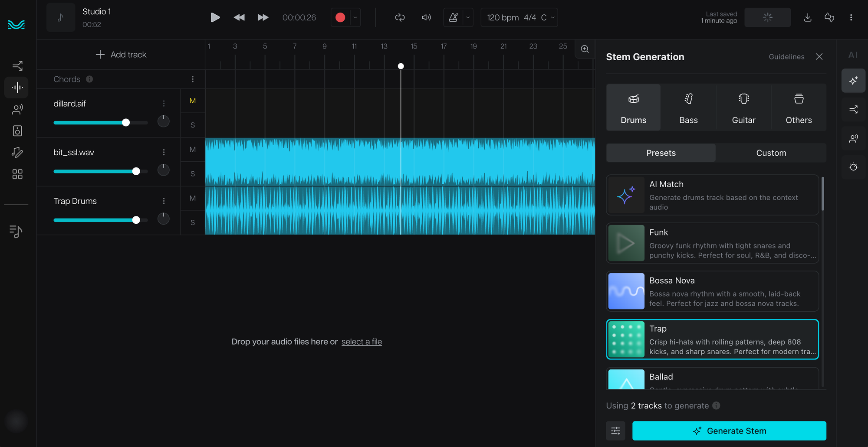The height and width of the screenshot is (447, 868).
Task: Mute the Trap Drums track
Action: tap(193, 198)
